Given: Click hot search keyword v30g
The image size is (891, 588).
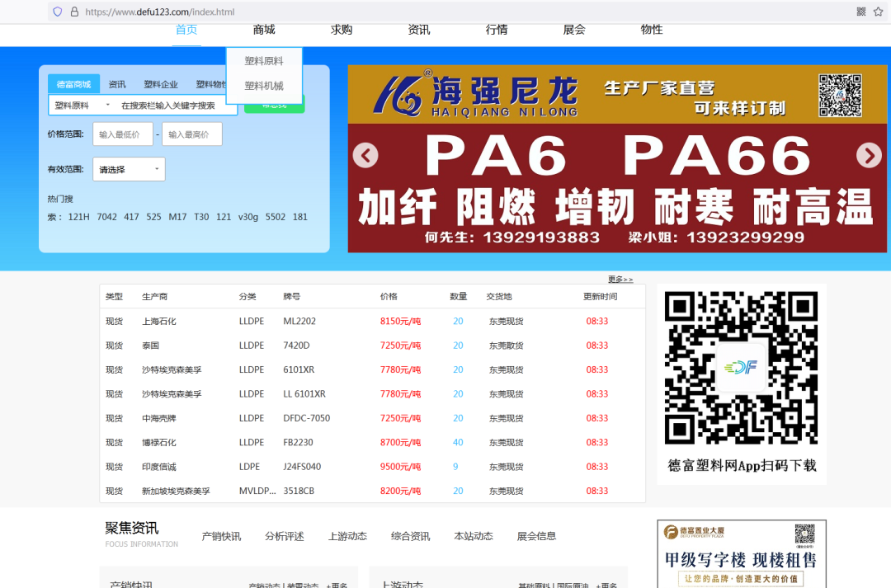Looking at the screenshot, I should tap(247, 217).
